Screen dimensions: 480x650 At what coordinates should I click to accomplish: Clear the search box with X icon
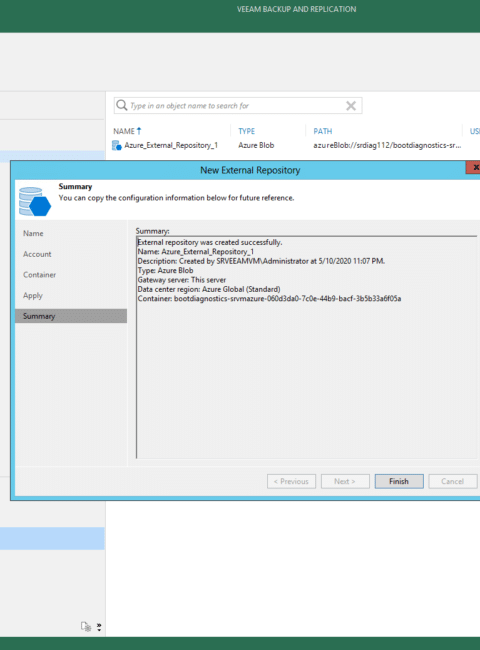click(351, 106)
